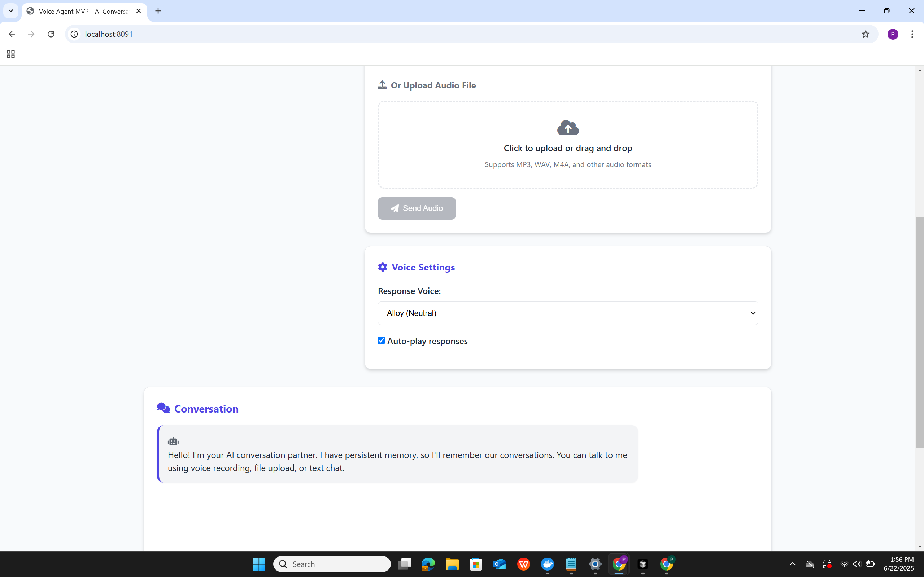This screenshot has height=577, width=924.
Task: Reload the localhost page
Action: (x=51, y=34)
